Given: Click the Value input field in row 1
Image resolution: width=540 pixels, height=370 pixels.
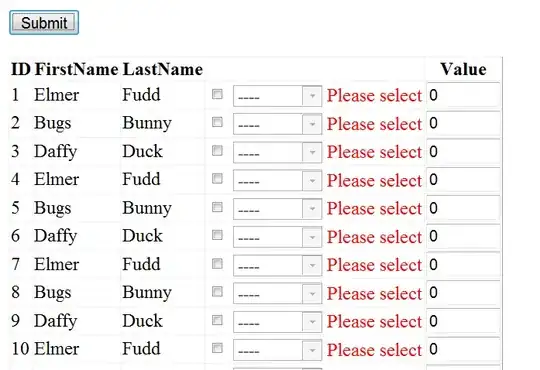Looking at the screenshot, I should point(464,95).
